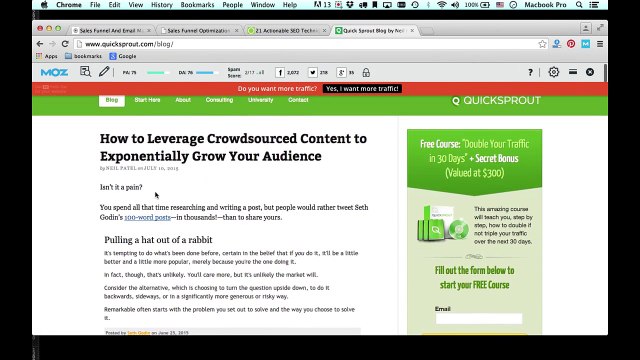The image size is (640, 360).
Task: Open Notification Center list icon
Action: (594, 5)
